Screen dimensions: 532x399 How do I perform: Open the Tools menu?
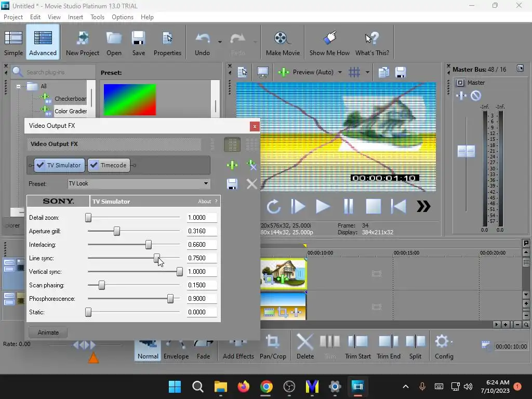(97, 17)
